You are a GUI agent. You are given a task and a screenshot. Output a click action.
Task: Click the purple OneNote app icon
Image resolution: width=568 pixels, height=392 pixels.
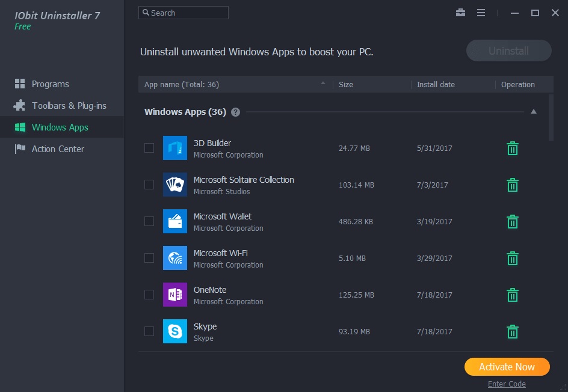pyautogui.click(x=175, y=295)
